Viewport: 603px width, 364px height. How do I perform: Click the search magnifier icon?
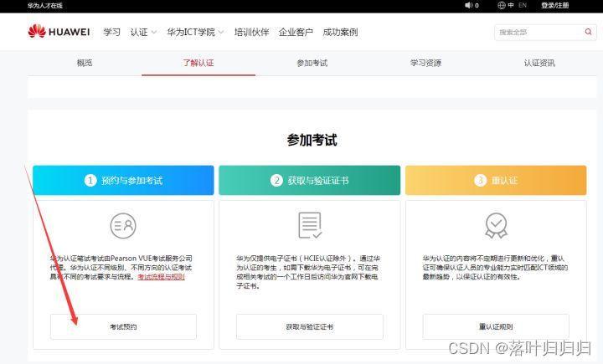(x=588, y=32)
